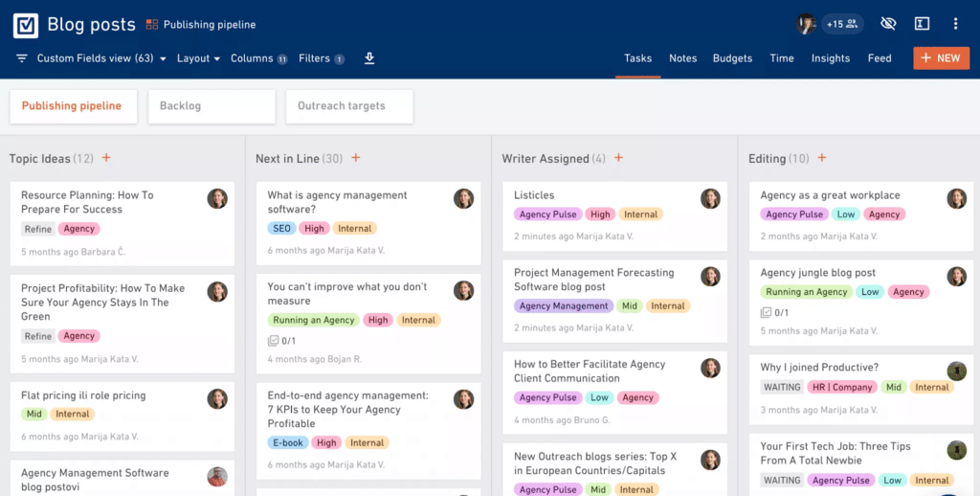Toggle the crossed-eye hide visibility icon
This screenshot has height=496, width=980.
click(x=888, y=24)
